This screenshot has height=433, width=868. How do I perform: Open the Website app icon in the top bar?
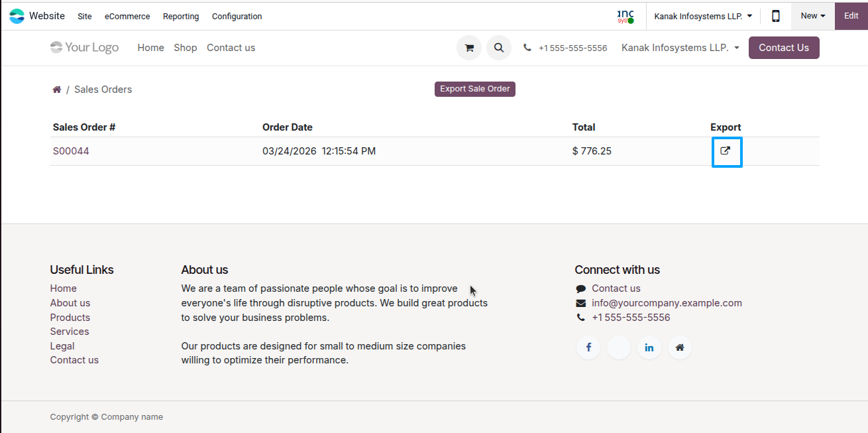(17, 16)
